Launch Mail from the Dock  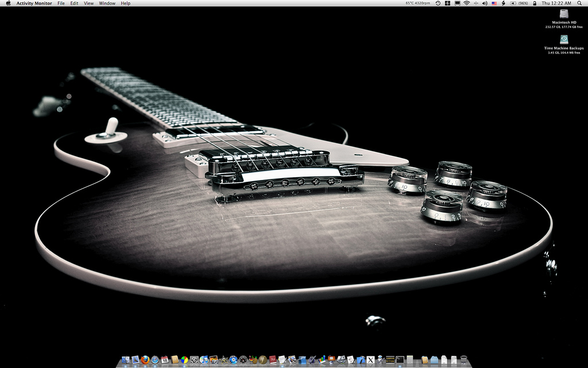coord(136,360)
